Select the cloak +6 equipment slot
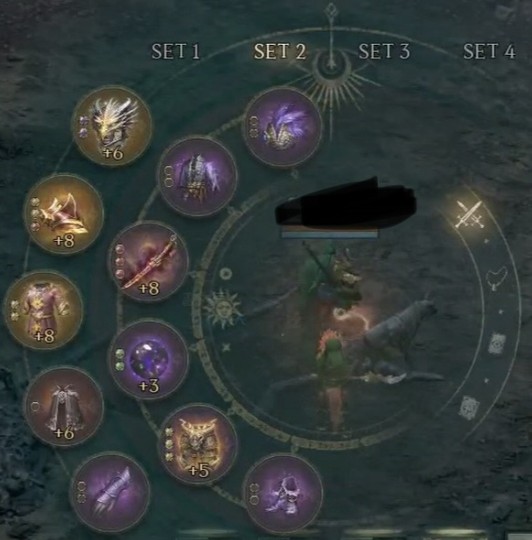Viewport: 532px width, 540px height. [x=64, y=406]
